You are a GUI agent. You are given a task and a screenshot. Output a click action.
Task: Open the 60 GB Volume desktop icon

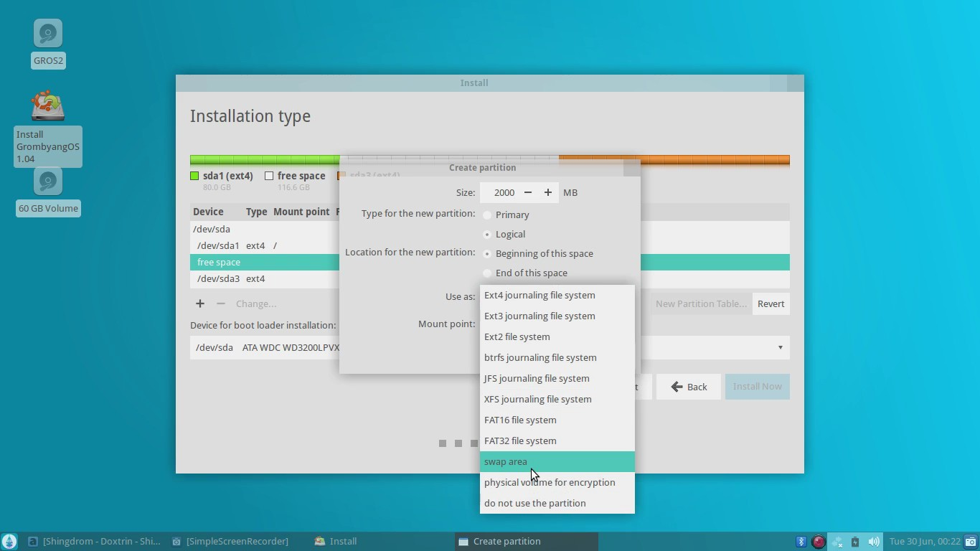(48, 182)
